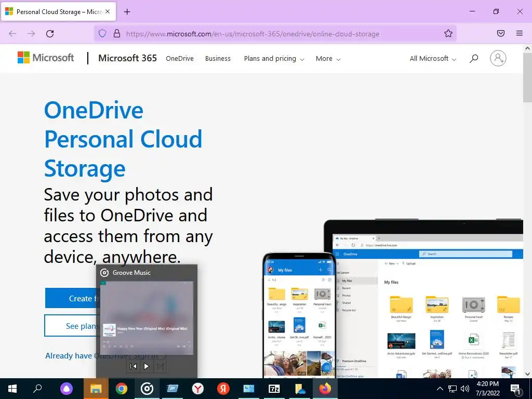Image resolution: width=532 pixels, height=399 pixels.
Task: Click the Firefox taskbar icon
Action: pyautogui.click(x=325, y=389)
